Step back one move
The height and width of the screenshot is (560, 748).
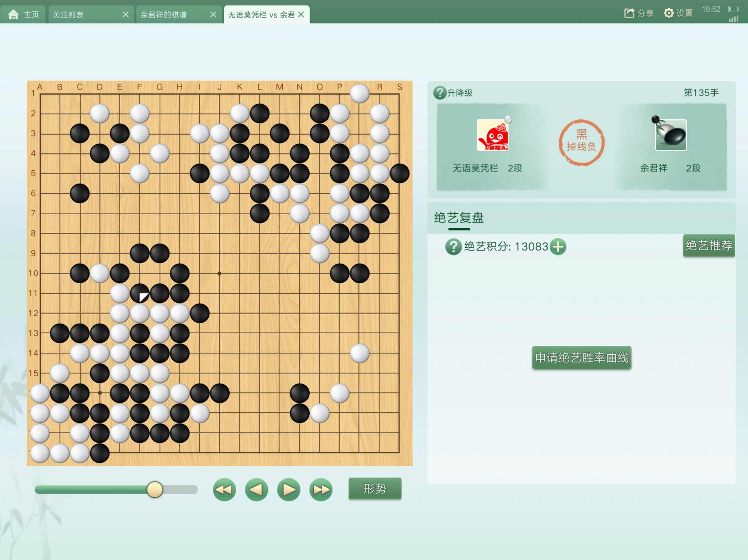coord(256,489)
